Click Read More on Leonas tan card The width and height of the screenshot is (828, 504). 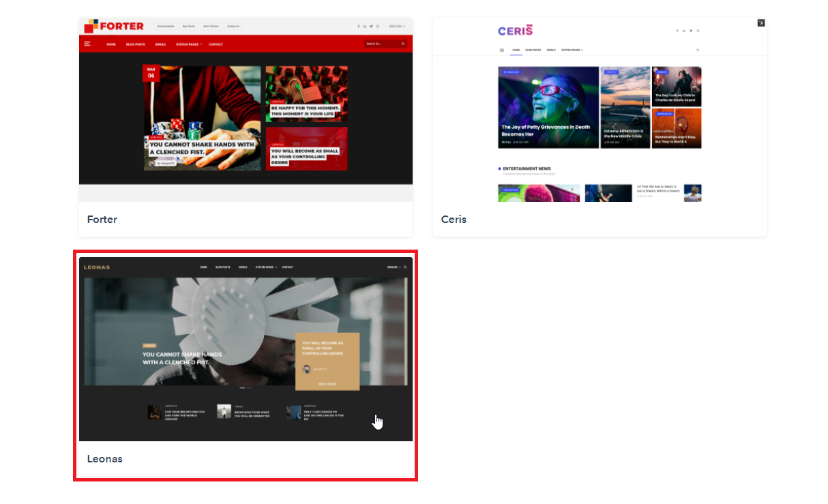click(x=327, y=384)
